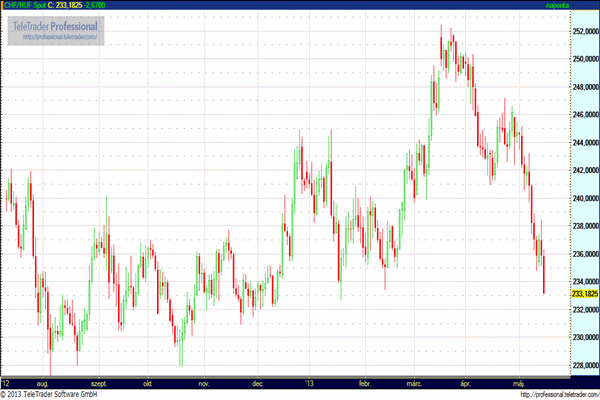Image resolution: width=600 pixels, height=400 pixels.
Task: Select the 'aug.' label on time axis
Action: (x=43, y=382)
